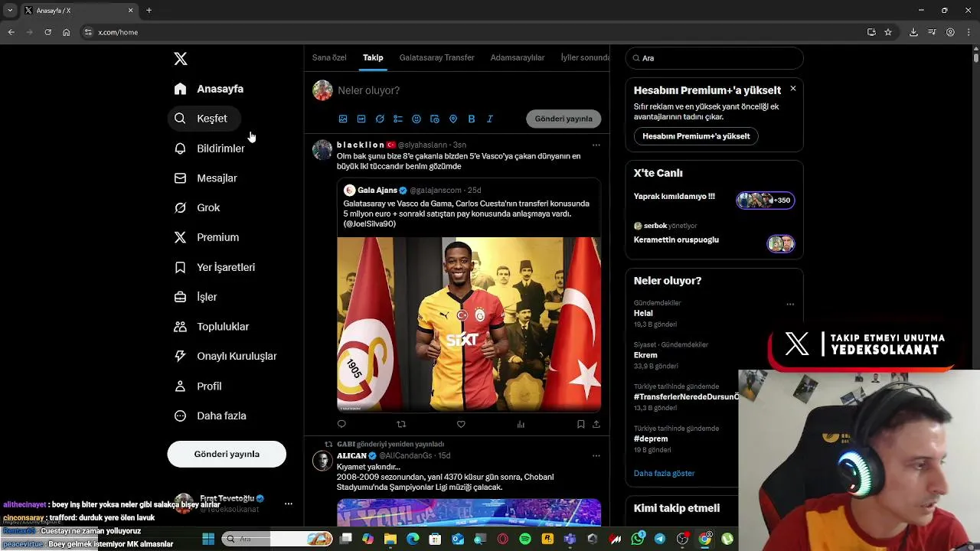The width and height of the screenshot is (980, 551).
Task: Open Yer İşaretleri bookmarks
Action: pyautogui.click(x=215, y=267)
